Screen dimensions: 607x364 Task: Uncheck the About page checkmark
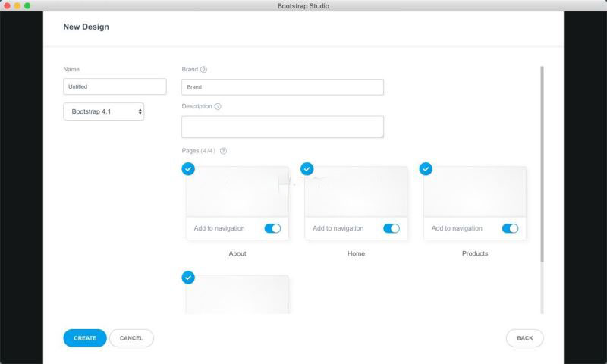coord(188,169)
